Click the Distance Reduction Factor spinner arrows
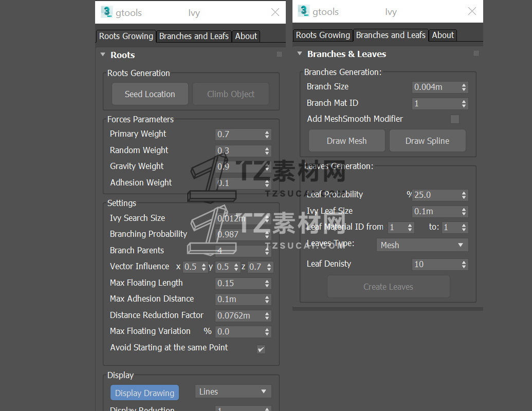 tap(267, 316)
